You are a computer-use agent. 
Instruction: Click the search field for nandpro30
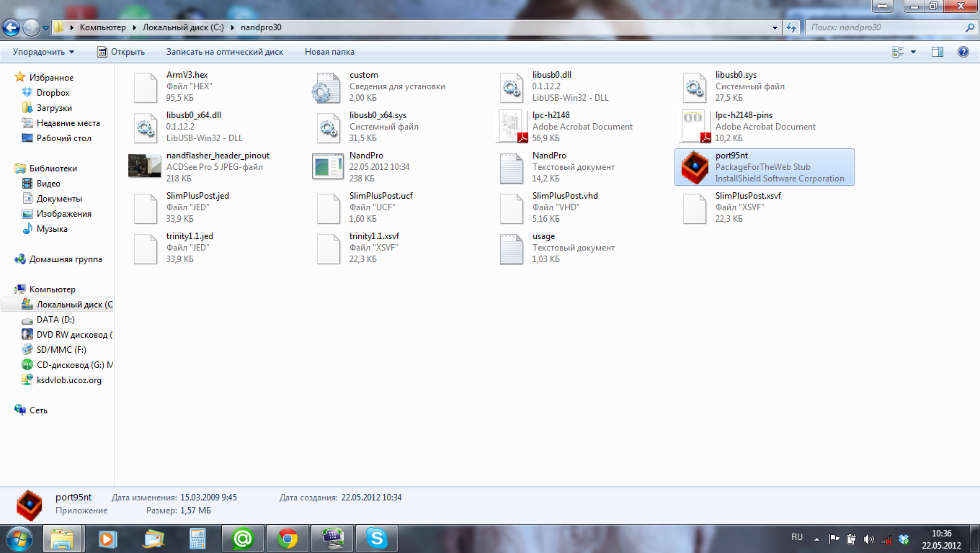tap(885, 27)
